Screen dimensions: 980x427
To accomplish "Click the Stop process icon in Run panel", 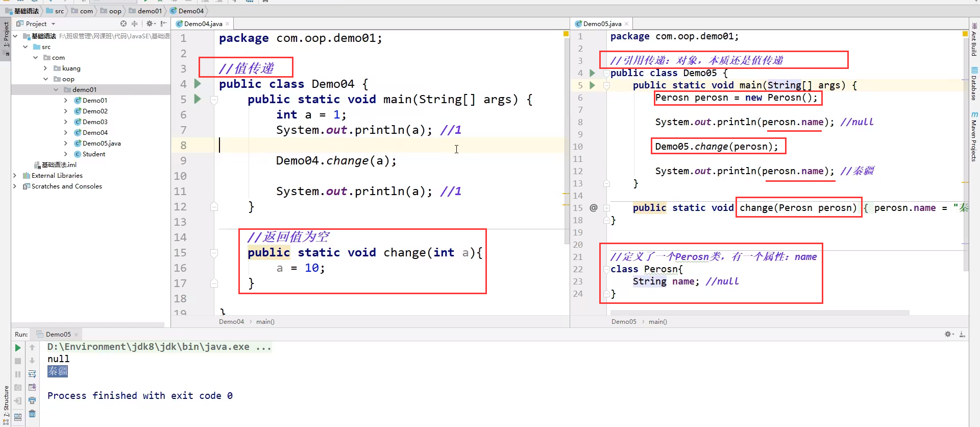I will (18, 361).
